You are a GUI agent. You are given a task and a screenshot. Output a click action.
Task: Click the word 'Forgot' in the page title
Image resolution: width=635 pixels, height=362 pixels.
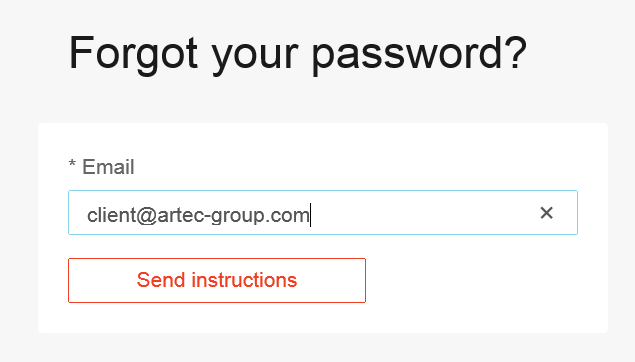133,53
